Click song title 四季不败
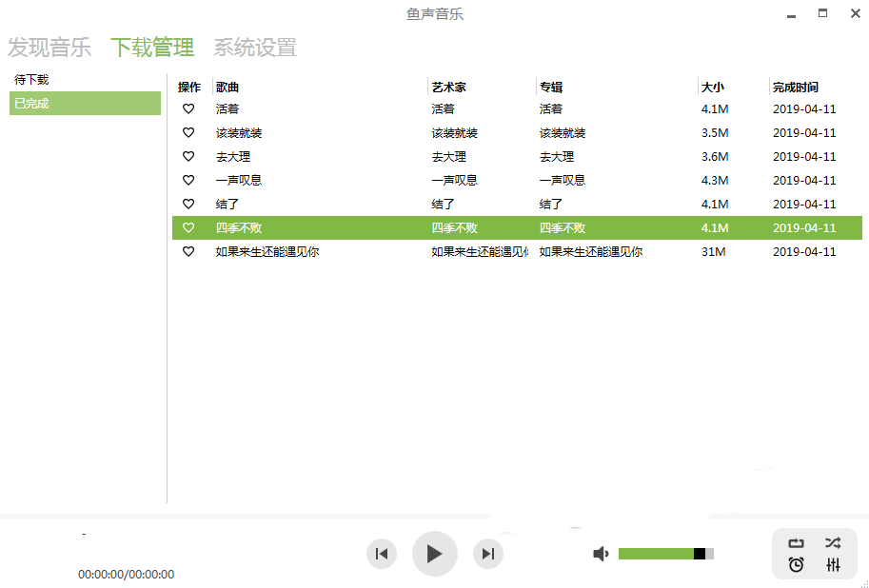 [x=239, y=227]
